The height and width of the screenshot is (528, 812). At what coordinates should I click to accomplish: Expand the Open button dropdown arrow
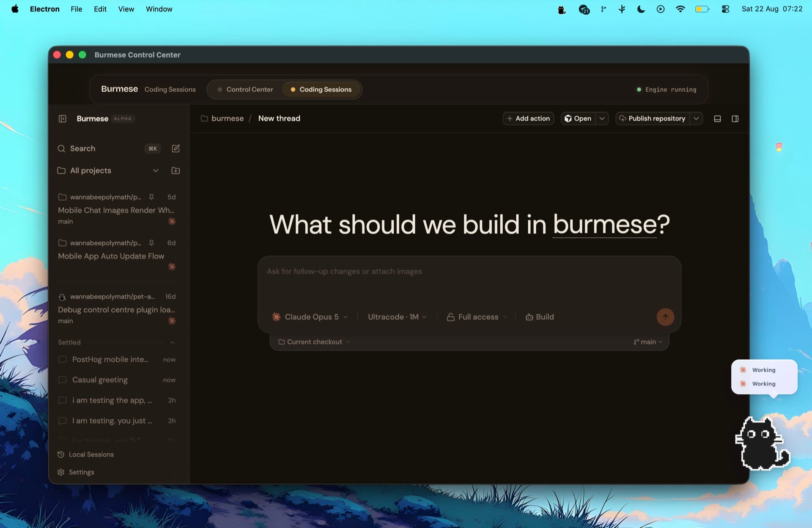coord(602,119)
